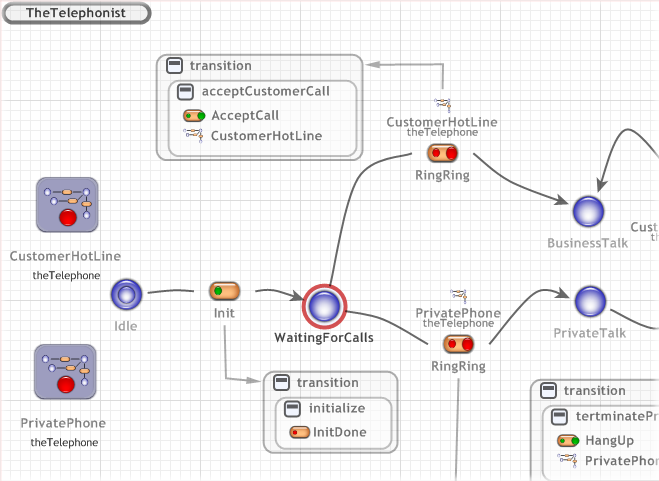The image size is (659, 481).
Task: Select the TheTelephonist title tab
Action: (x=76, y=13)
